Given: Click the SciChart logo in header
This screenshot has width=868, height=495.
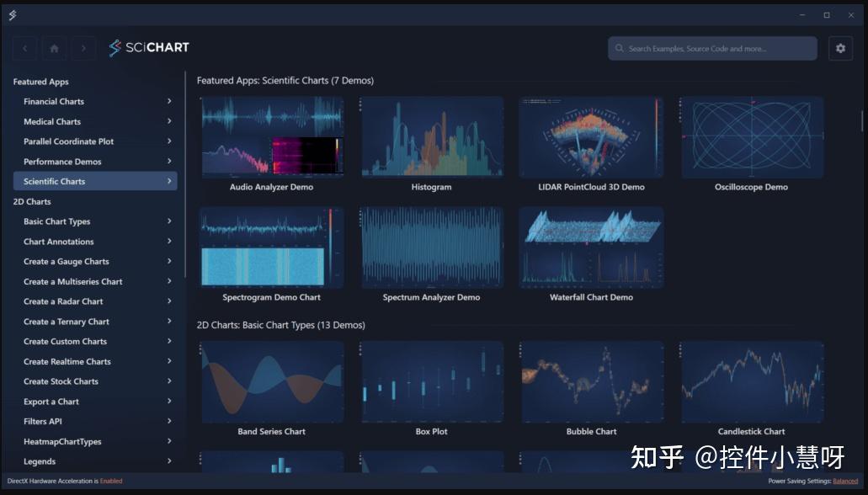Looking at the screenshot, I should click(149, 48).
